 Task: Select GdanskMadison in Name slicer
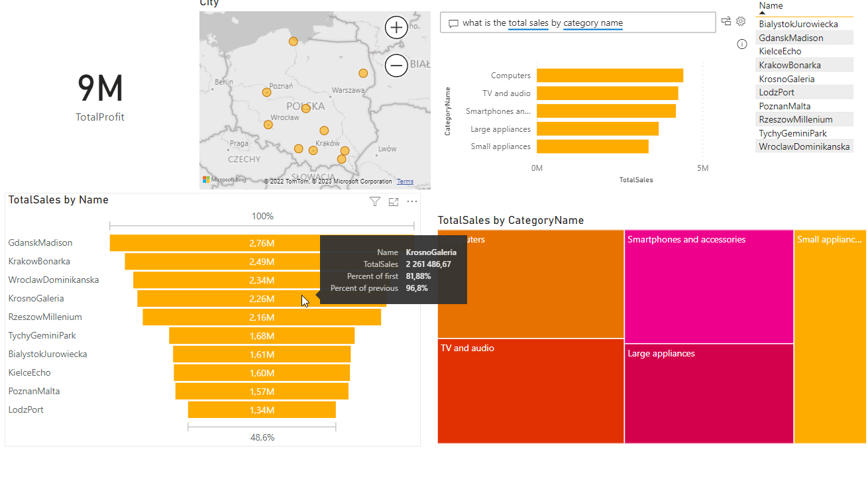[804, 38]
